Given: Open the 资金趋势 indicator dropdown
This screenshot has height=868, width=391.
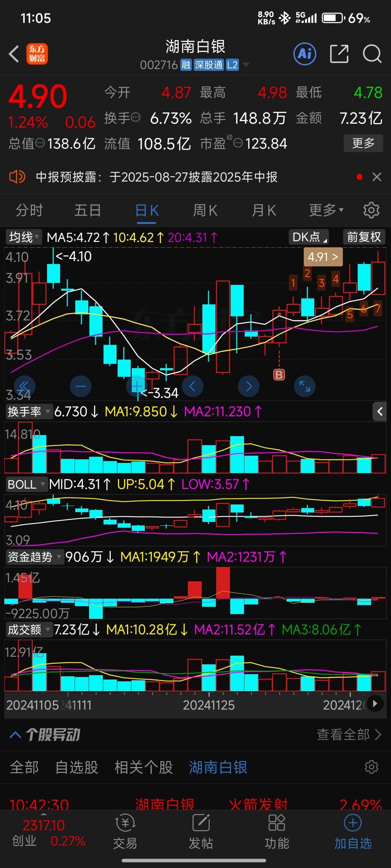Looking at the screenshot, I should (x=35, y=557).
